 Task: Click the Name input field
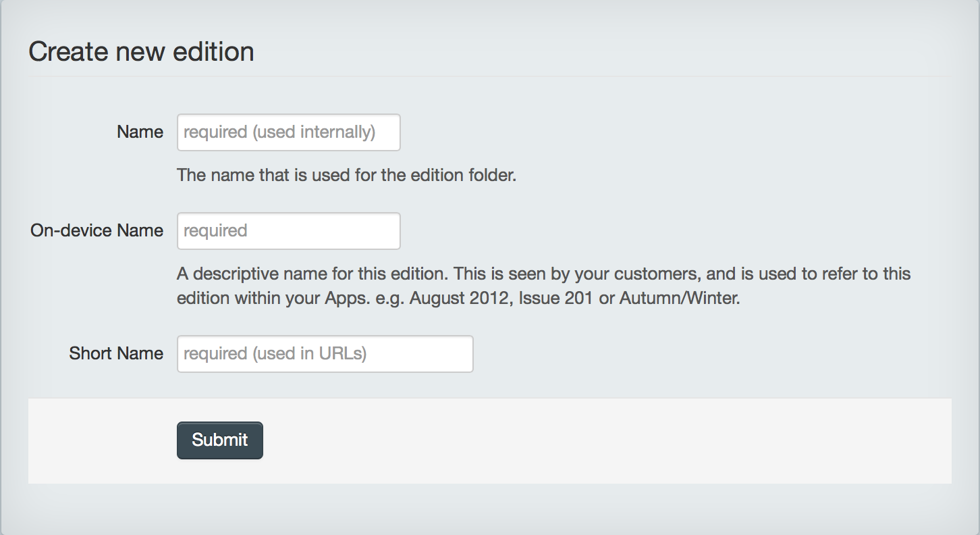[x=288, y=132]
